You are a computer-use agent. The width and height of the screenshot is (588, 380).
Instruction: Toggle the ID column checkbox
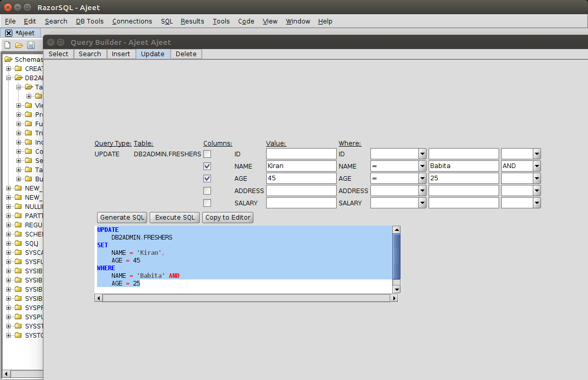click(207, 154)
